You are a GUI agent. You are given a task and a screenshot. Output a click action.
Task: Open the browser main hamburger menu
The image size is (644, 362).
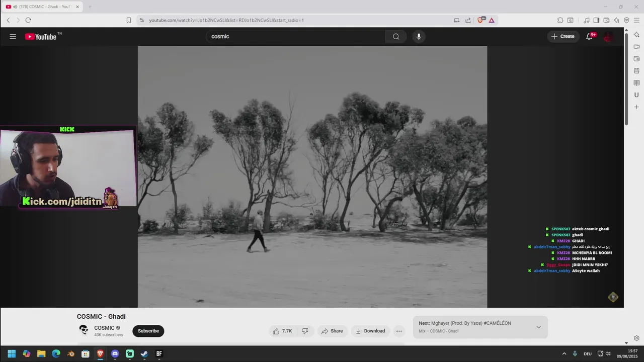[636, 20]
